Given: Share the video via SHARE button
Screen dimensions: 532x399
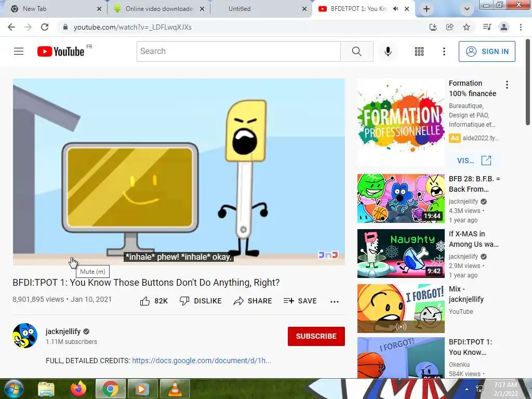Looking at the screenshot, I should 253,301.
